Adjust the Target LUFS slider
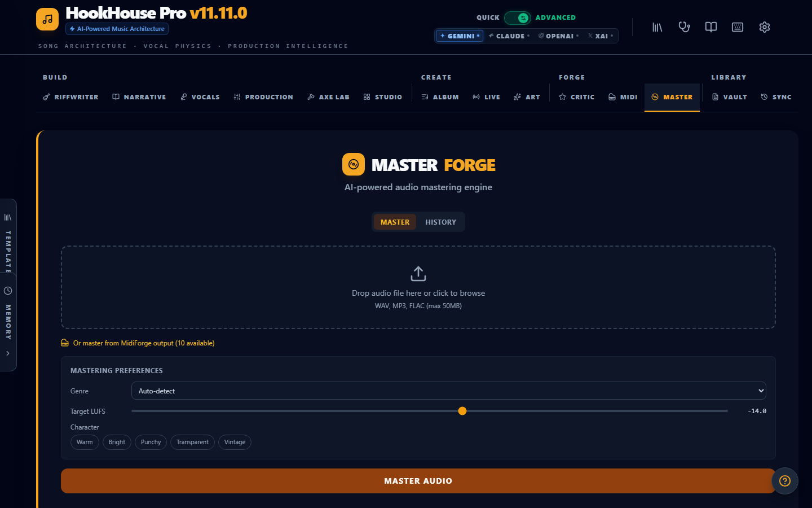812x508 pixels. [462, 411]
